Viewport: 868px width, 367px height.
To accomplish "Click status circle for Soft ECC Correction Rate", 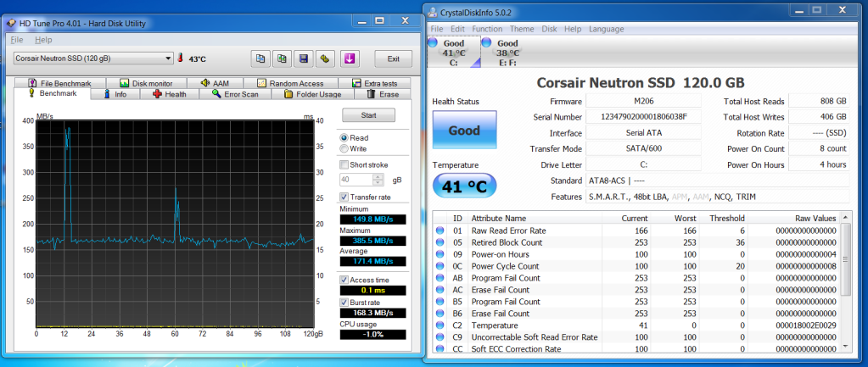I will (440, 348).
